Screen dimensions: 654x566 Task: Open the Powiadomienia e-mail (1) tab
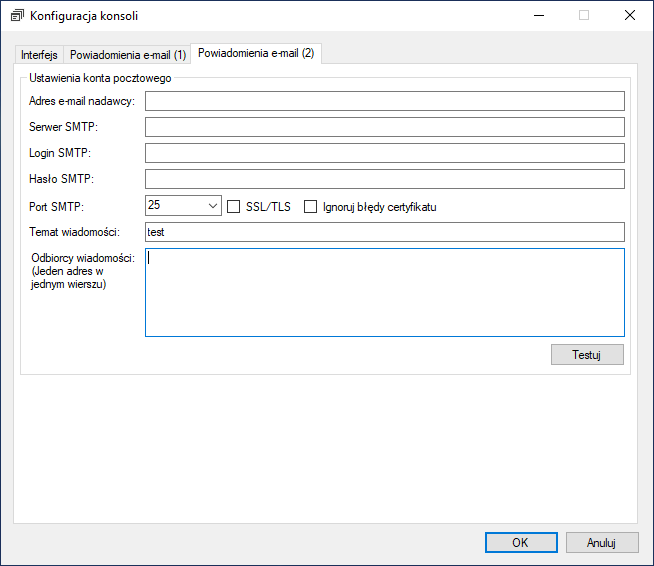(128, 55)
